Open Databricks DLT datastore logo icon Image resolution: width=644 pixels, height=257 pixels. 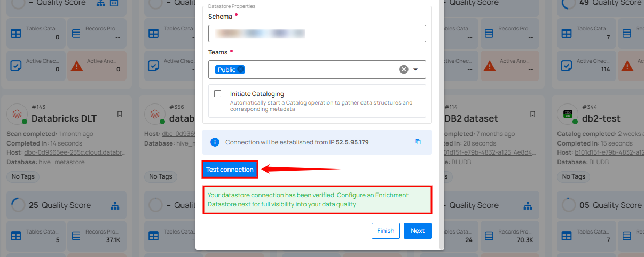pos(16,114)
